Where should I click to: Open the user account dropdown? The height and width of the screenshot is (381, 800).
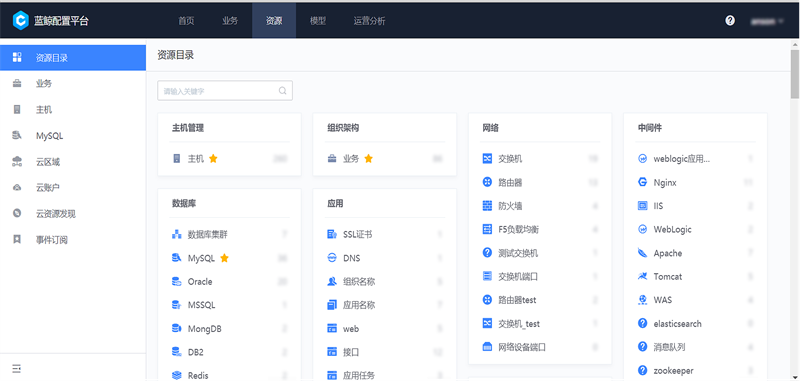pyautogui.click(x=767, y=21)
